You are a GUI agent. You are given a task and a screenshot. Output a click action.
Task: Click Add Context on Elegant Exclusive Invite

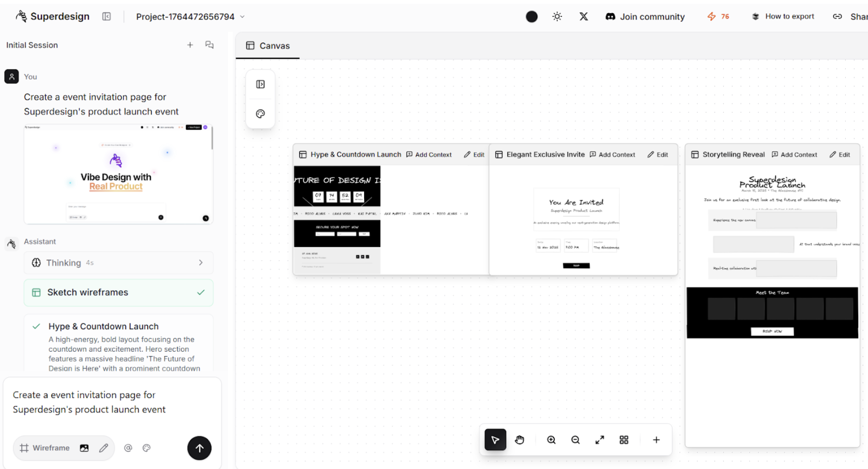(612, 154)
